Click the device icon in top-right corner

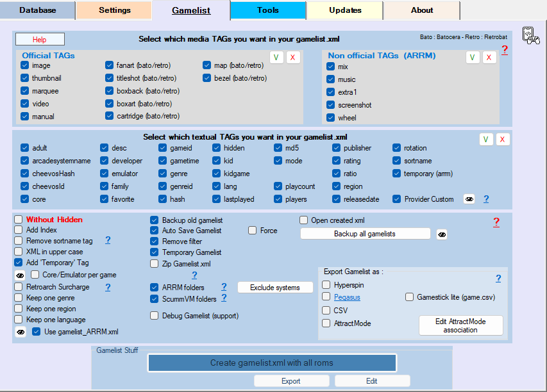530,36
